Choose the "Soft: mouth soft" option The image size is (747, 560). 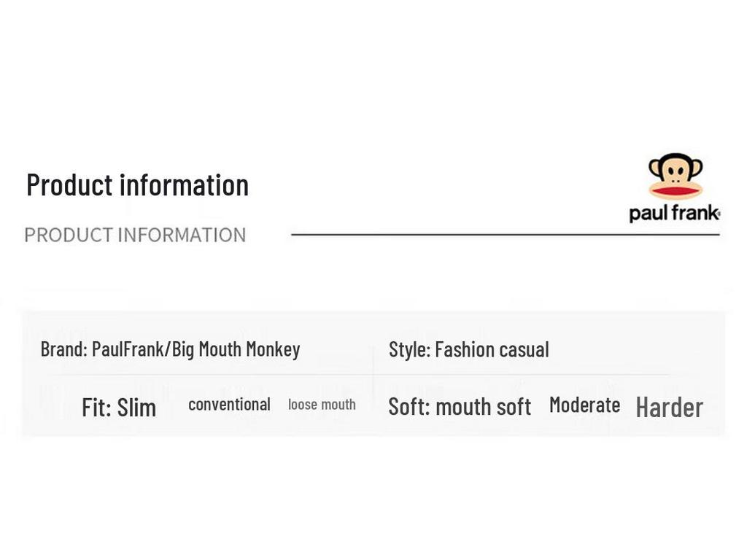pyautogui.click(x=460, y=406)
